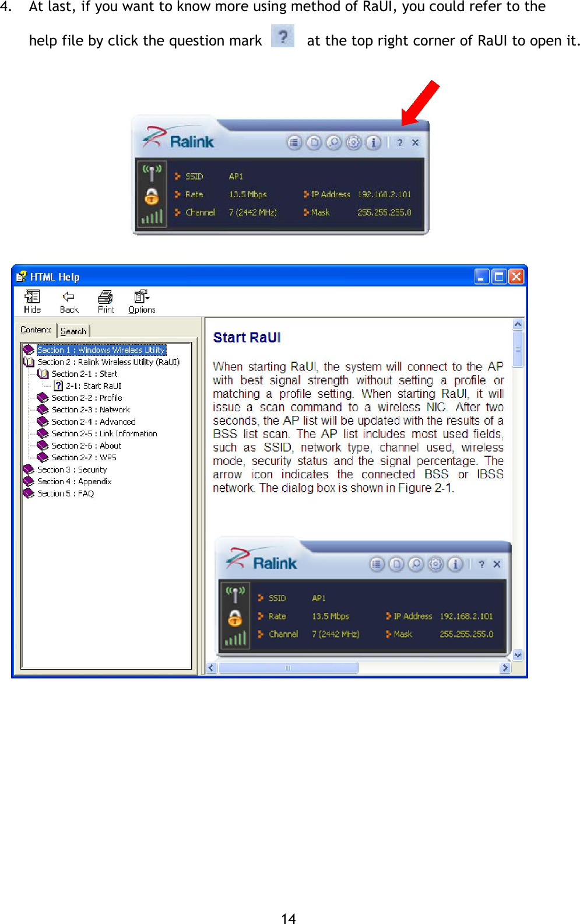Click IP Address value 192.168.2.101 in top RaUI
Viewport: 580px width, 924px height.
pos(384,194)
